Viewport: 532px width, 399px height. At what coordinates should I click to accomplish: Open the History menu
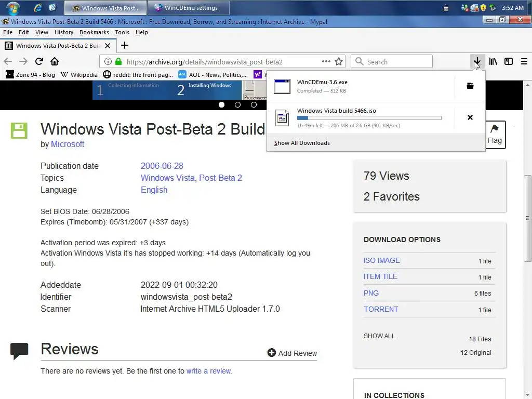(x=64, y=32)
